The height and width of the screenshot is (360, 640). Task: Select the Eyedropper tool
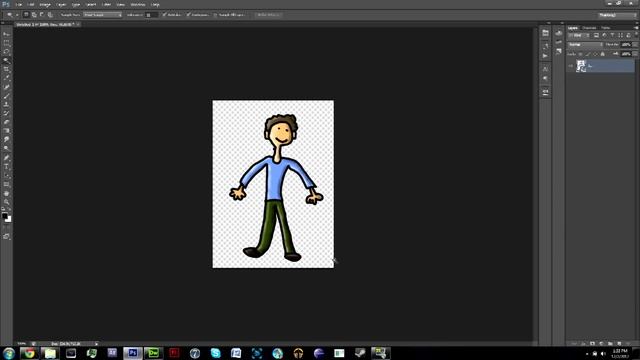[6, 78]
